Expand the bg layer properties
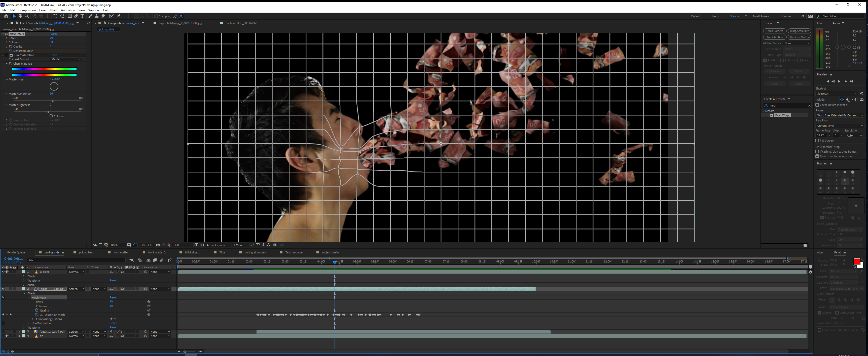 (20, 336)
